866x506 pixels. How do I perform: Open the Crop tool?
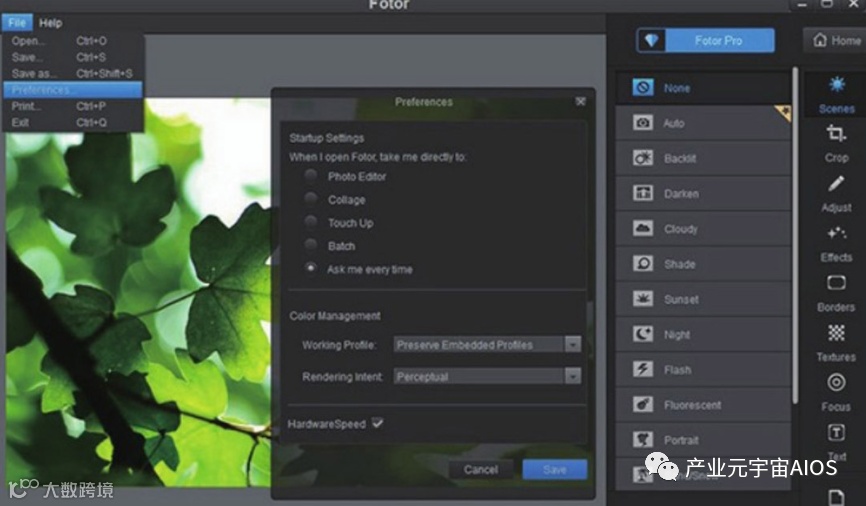pos(836,143)
